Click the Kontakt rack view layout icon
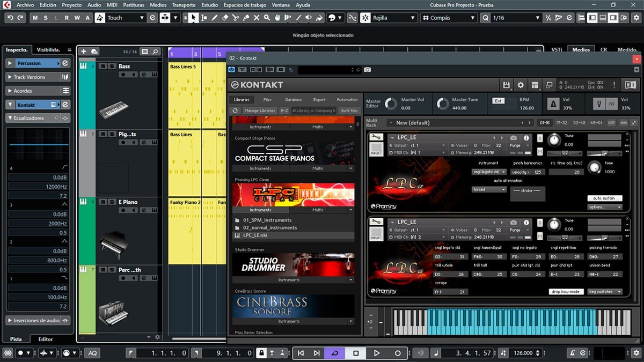The width and height of the screenshot is (644, 362). 535,85
